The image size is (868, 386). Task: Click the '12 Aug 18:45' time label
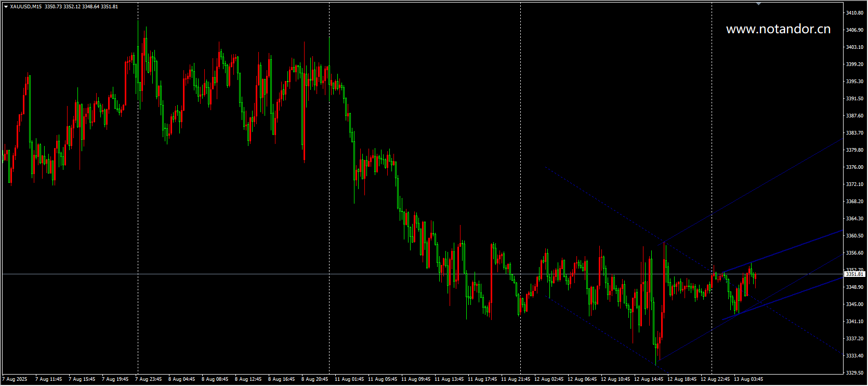point(682,379)
